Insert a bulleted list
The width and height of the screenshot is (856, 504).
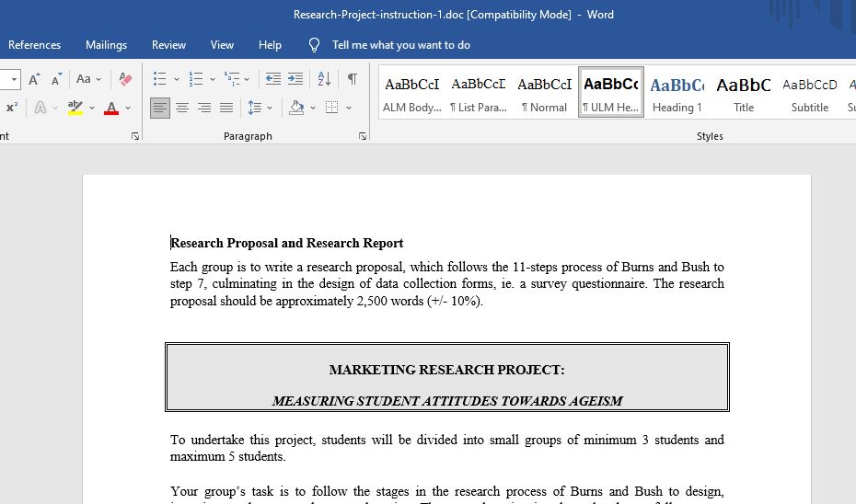click(x=159, y=79)
